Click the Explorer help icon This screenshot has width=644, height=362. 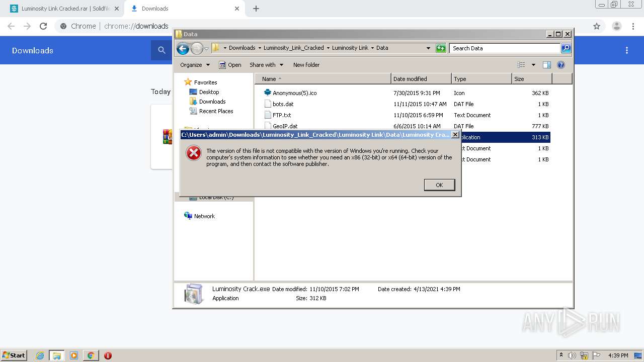pos(561,65)
